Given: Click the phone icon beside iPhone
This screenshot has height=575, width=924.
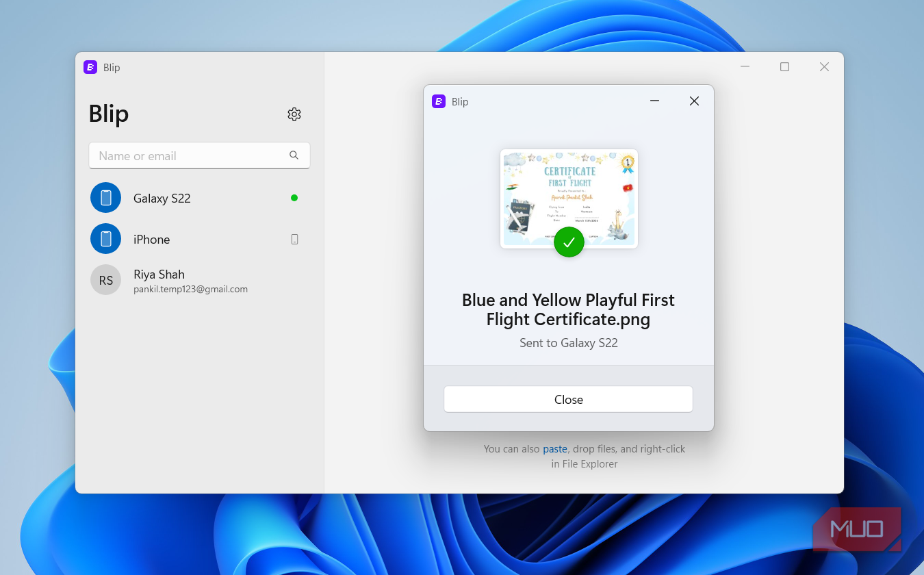Looking at the screenshot, I should point(294,239).
